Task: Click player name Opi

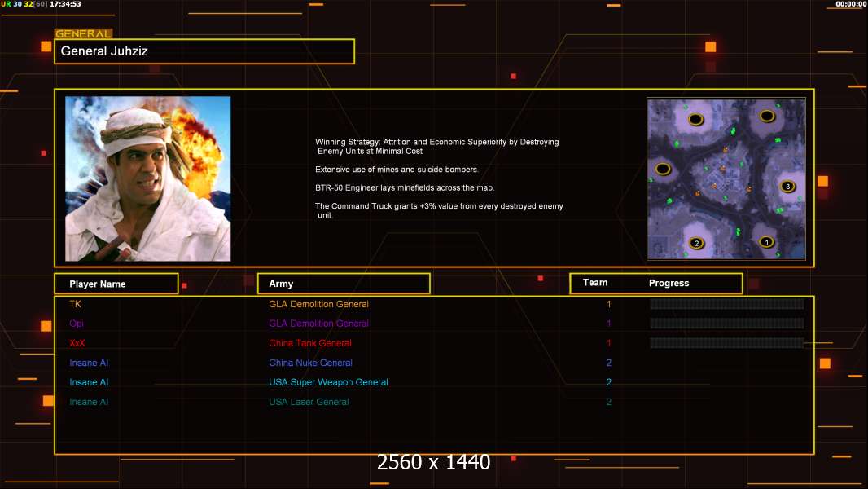Action: click(x=77, y=324)
